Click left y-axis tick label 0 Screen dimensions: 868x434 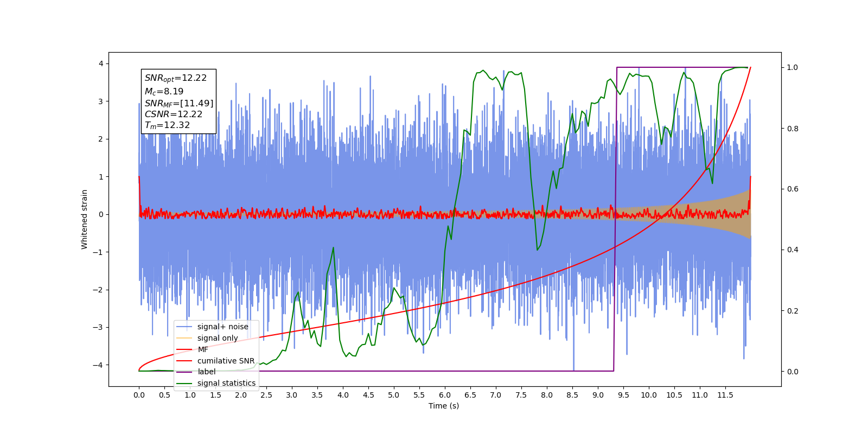[100, 214]
